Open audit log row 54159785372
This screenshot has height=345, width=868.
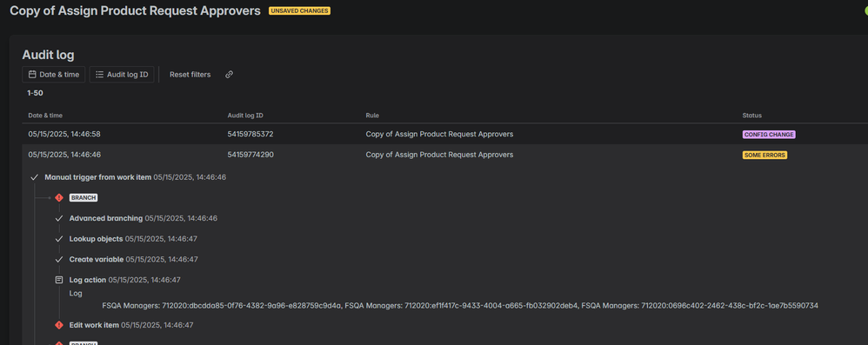445,135
